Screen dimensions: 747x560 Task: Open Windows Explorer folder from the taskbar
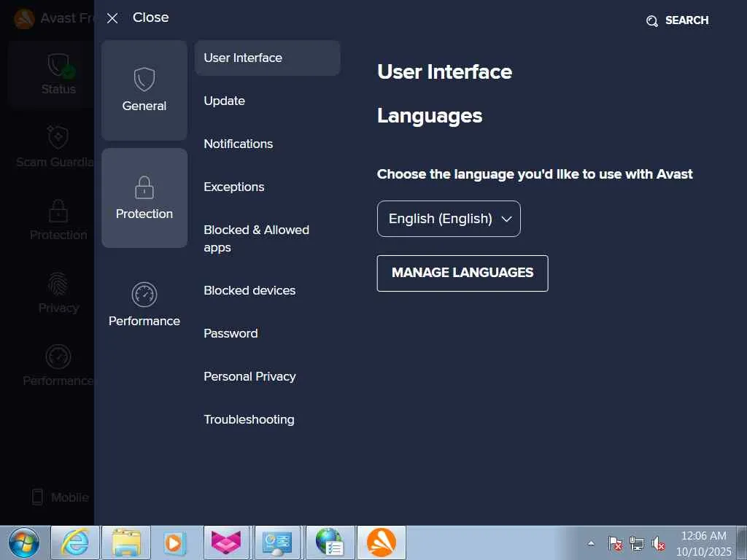point(126,542)
